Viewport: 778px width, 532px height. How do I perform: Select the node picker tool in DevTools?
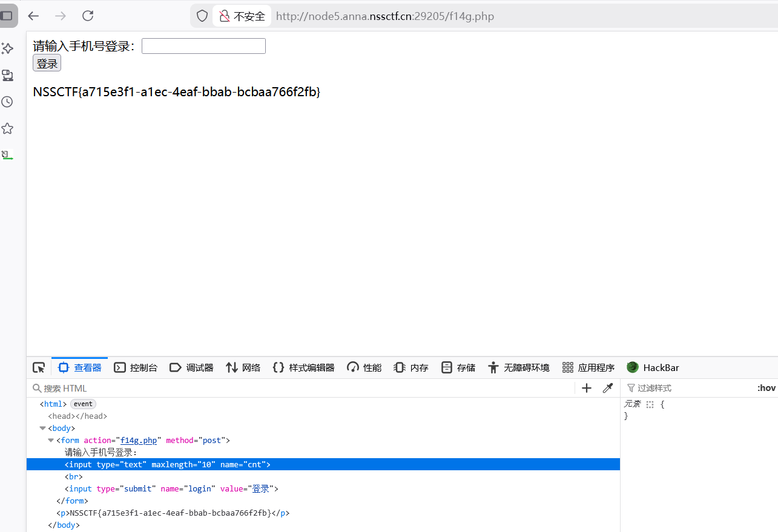39,367
